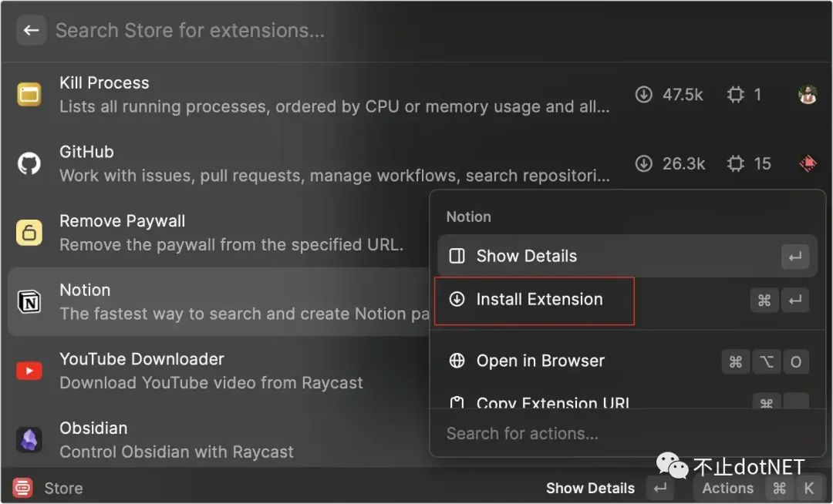The image size is (833, 504).
Task: Click the Install Extension download icon
Action: point(457,299)
